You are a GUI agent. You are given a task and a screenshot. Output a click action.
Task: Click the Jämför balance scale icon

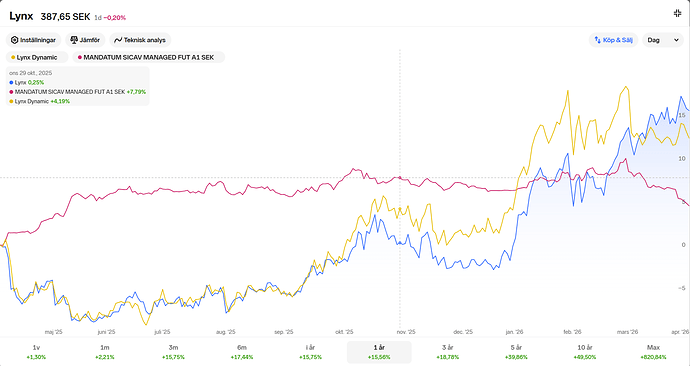tap(74, 40)
